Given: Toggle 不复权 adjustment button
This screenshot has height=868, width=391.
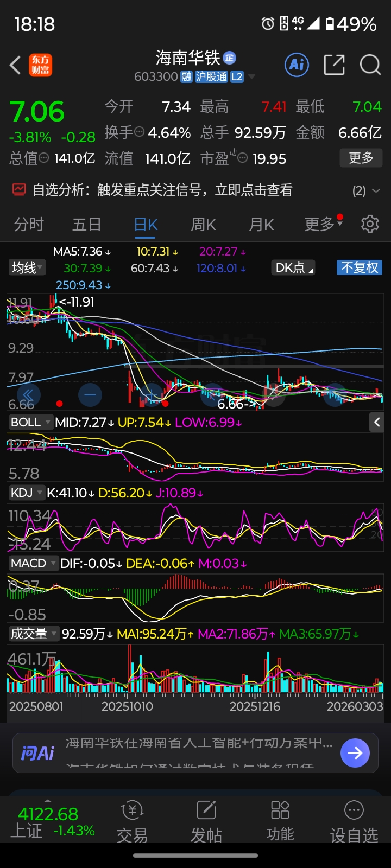Looking at the screenshot, I should [360, 267].
